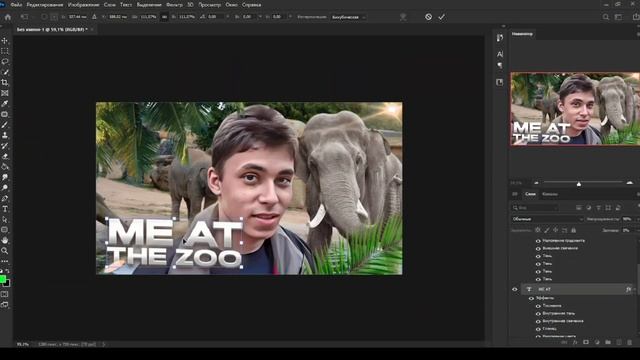The height and width of the screenshot is (360, 640).
Task: Add a layer style via fx button at panel bottom
Action: point(575,342)
